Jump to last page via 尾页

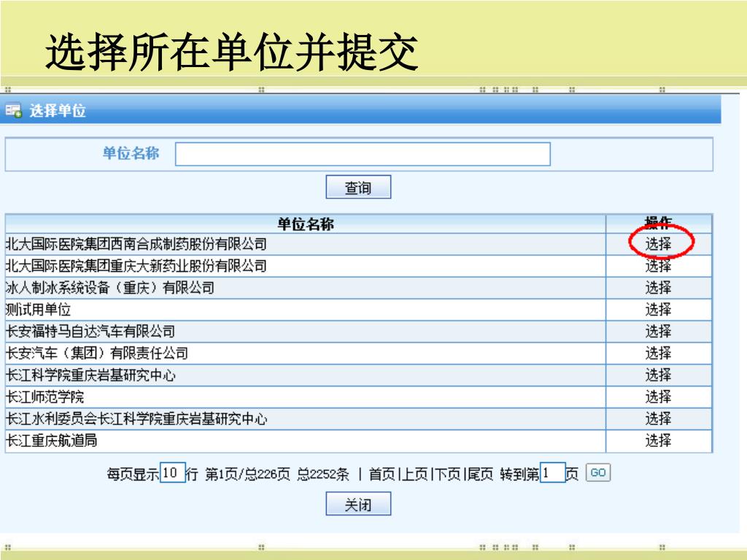(x=480, y=474)
